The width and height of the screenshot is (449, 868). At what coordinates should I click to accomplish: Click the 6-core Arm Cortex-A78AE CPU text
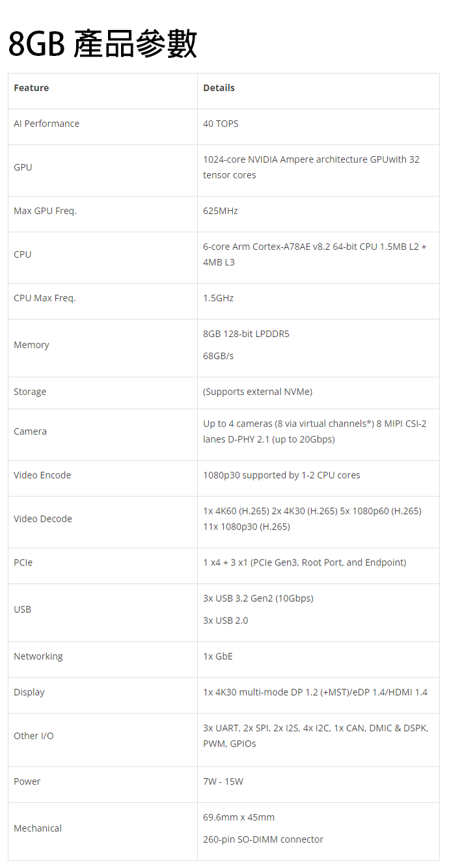pos(314,254)
